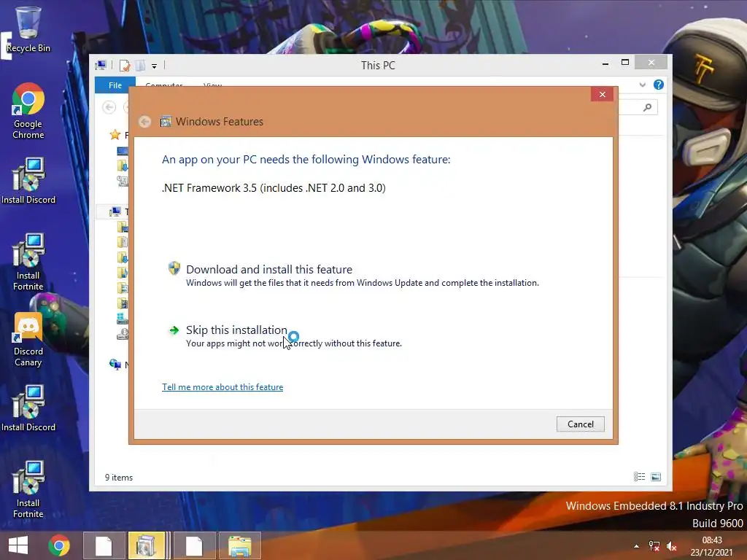The image size is (747, 560).
Task: Click back navigation arrow in This PC
Action: click(109, 107)
